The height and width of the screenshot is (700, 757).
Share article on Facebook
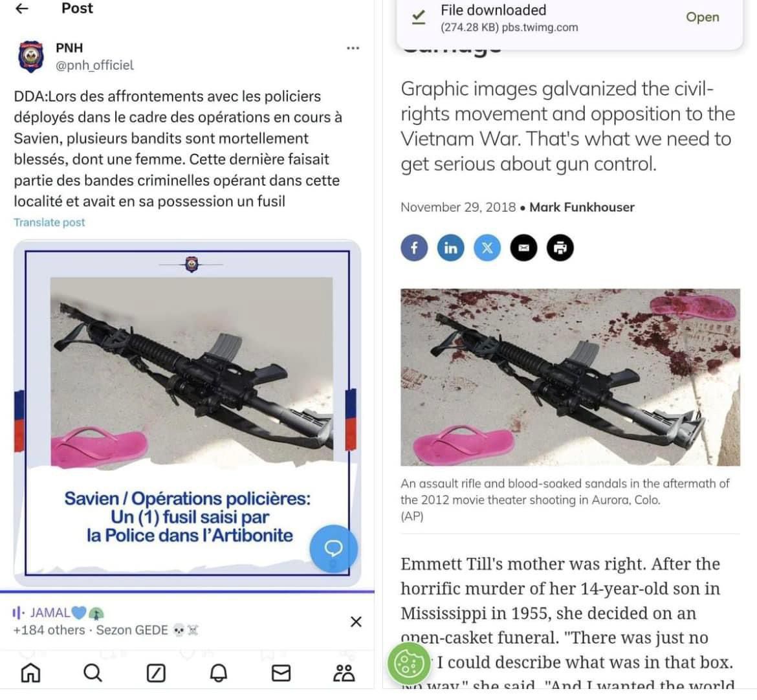[414, 248]
